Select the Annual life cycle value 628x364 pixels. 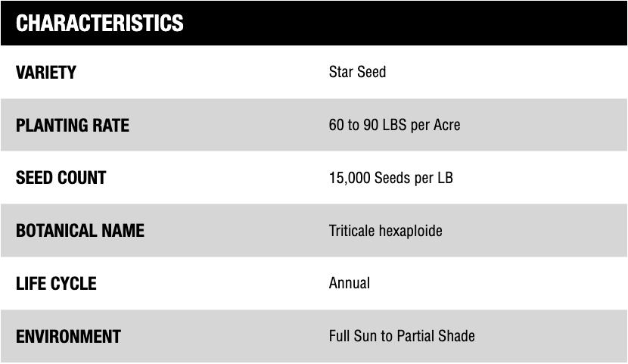point(350,284)
